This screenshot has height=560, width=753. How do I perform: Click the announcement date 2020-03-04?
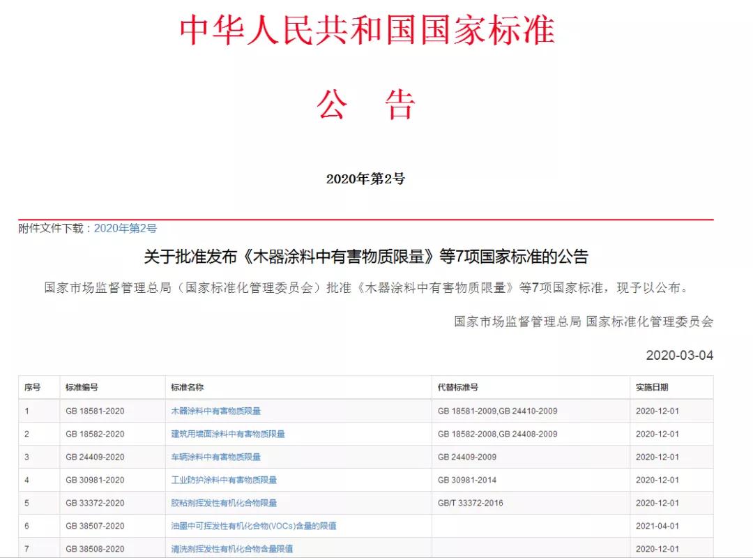pos(680,356)
